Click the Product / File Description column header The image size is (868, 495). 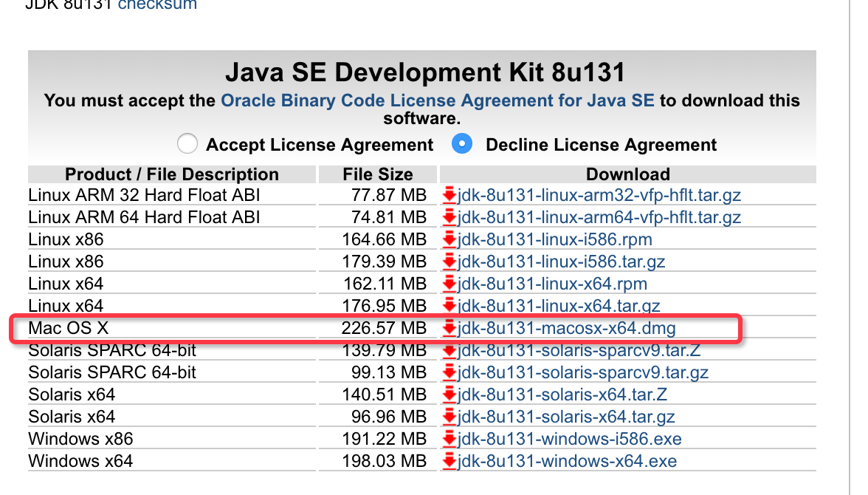171,174
